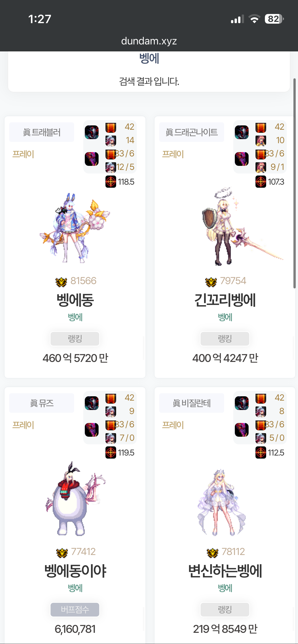Tap the purple demon icon in 긴꼬리벵에 card

tap(242, 159)
